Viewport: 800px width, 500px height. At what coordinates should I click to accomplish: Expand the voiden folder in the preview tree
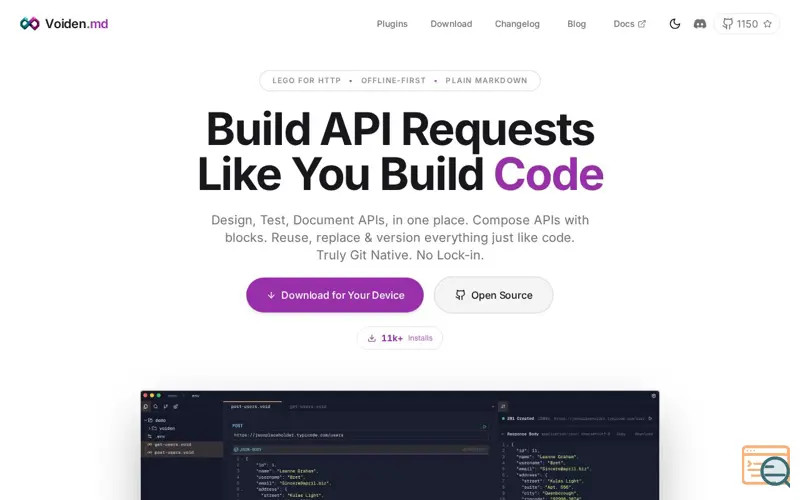pos(163,429)
